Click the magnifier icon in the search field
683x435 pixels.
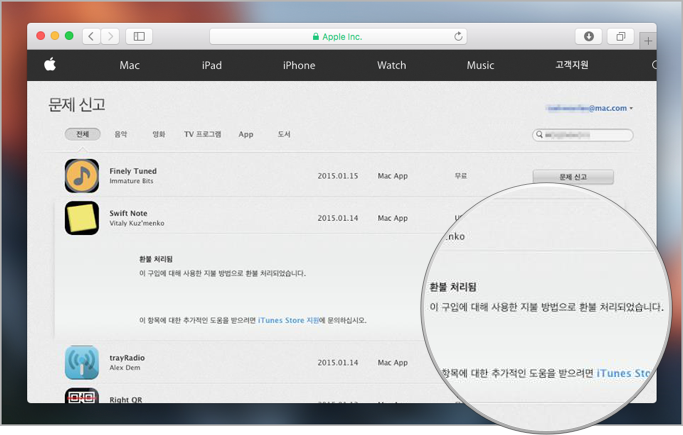539,135
